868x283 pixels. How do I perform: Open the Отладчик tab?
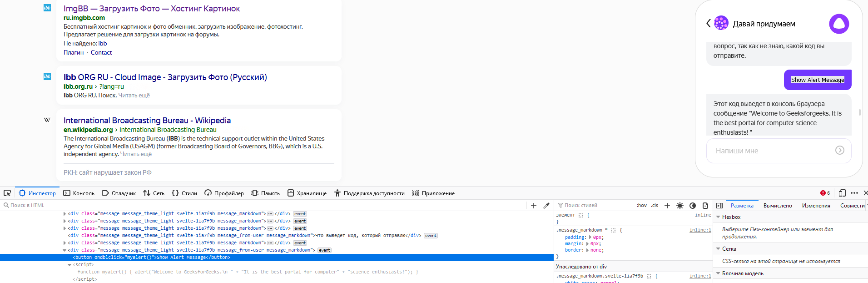pos(119,193)
